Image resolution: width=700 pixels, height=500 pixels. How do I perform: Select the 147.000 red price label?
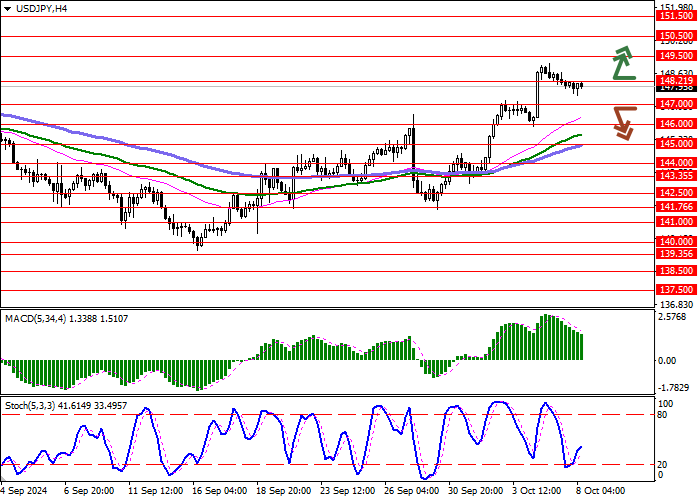click(676, 104)
